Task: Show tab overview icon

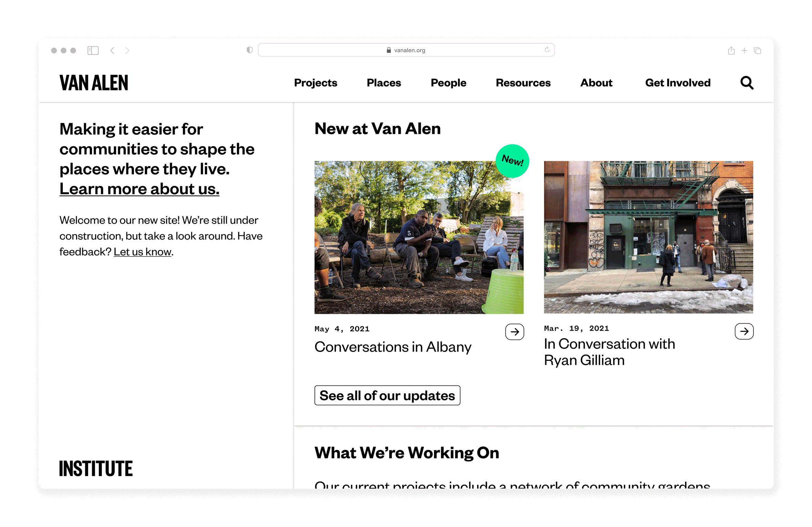Action: 757,51
